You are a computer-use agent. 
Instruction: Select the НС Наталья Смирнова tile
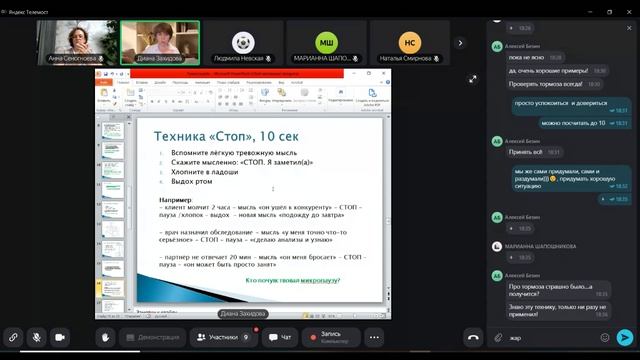coord(409,43)
